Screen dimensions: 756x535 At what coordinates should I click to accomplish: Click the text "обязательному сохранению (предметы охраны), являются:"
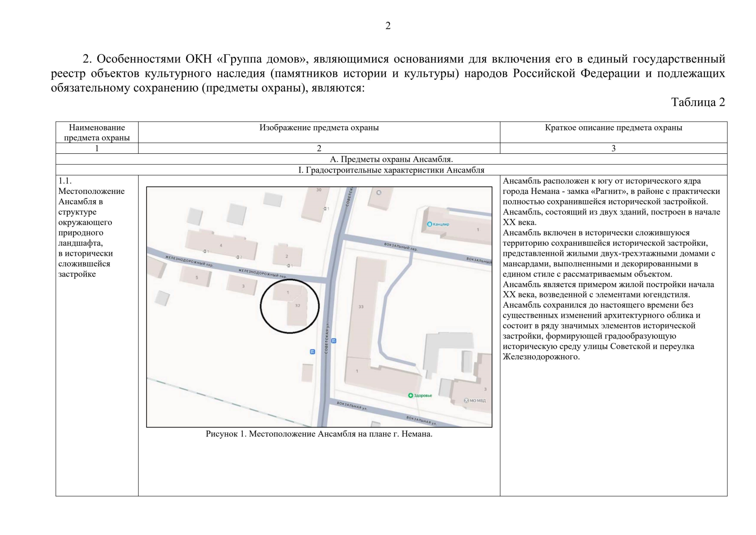pos(208,88)
